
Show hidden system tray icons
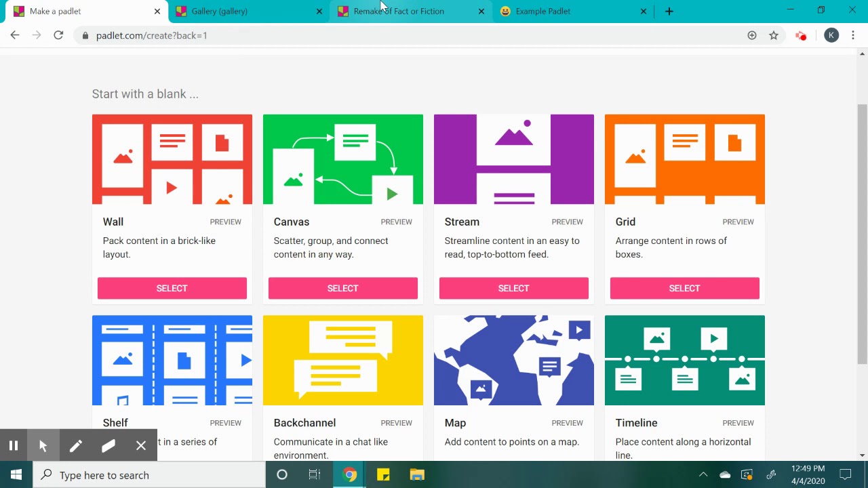pos(703,474)
